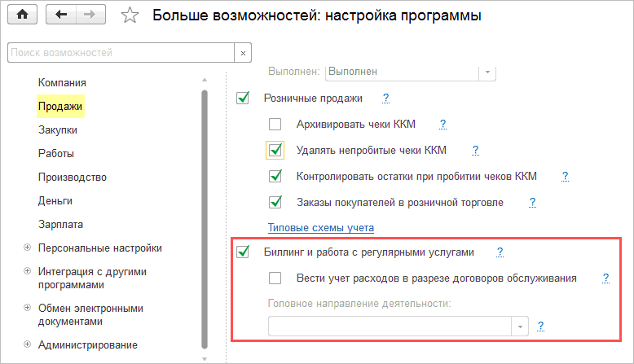Image resolution: width=634 pixels, height=364 pixels.
Task: Enable Вести учет расходов в разрезе договоров
Action: [x=275, y=278]
